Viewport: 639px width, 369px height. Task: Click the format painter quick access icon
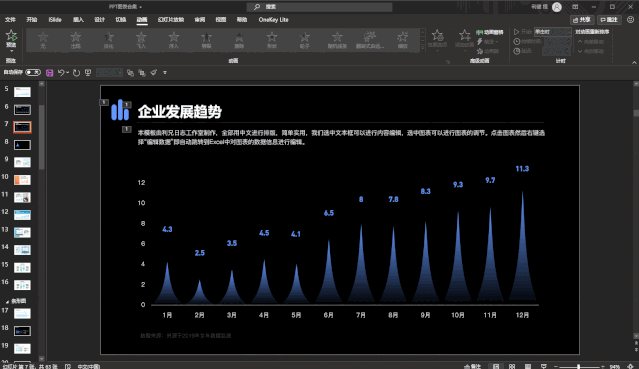pos(154,73)
